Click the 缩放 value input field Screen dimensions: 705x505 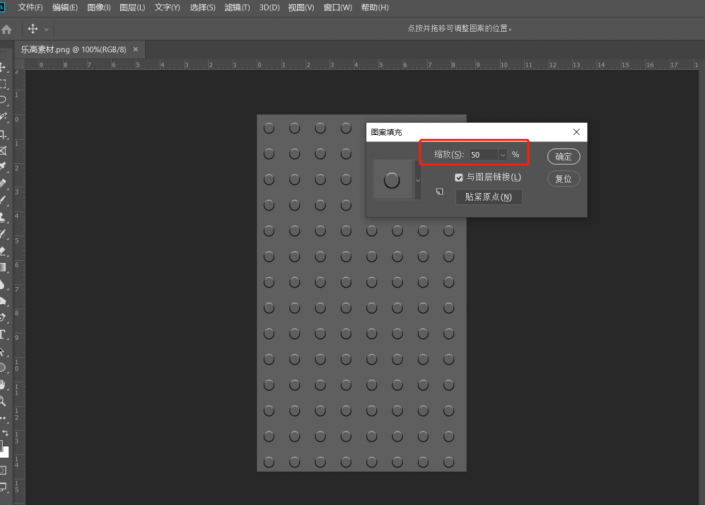[x=482, y=155]
